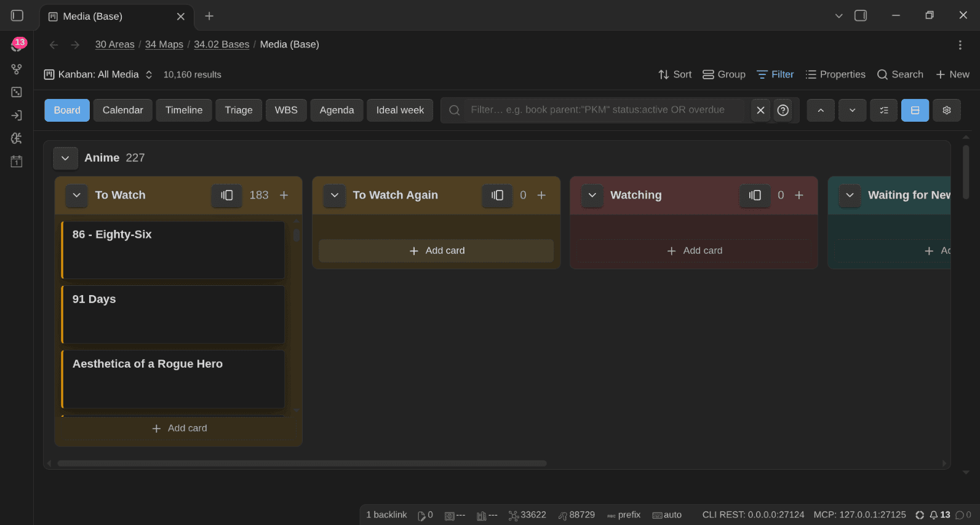
Task: Collapse the To Watch column
Action: pyautogui.click(x=76, y=195)
